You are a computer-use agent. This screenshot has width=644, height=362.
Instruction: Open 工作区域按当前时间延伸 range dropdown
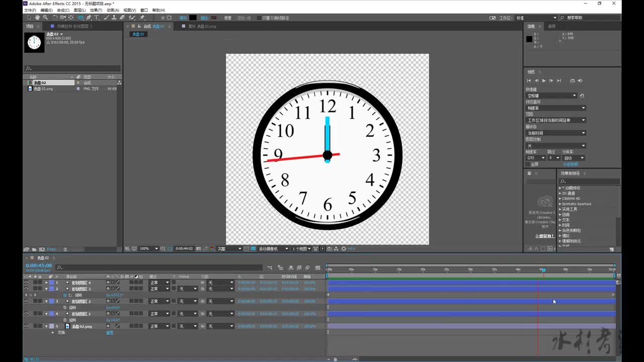pos(556,120)
